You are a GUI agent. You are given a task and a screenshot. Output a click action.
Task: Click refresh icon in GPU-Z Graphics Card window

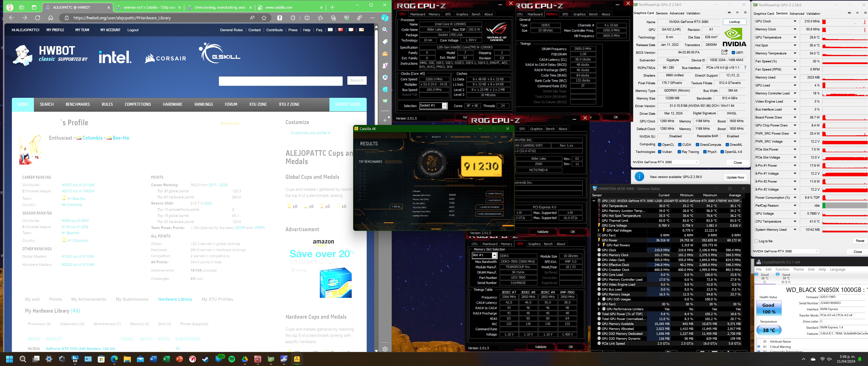[737, 13]
